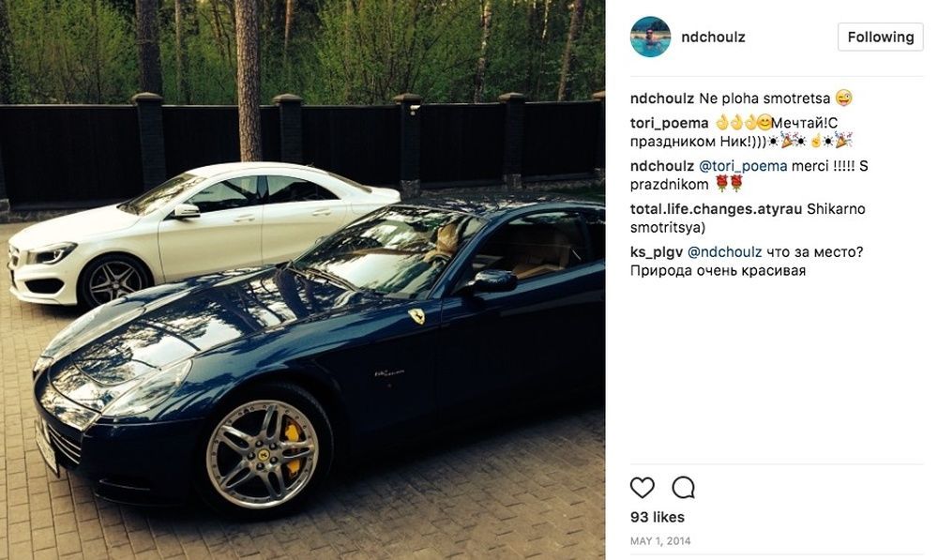The height and width of the screenshot is (560, 938).
Task: Open the MAY 1, 2014 timestamp link
Action: pos(659,541)
